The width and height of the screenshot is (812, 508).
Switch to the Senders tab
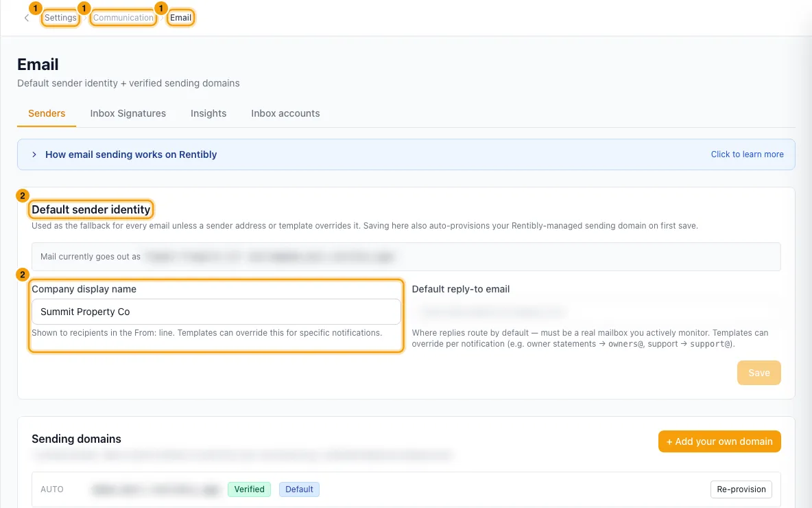point(47,113)
